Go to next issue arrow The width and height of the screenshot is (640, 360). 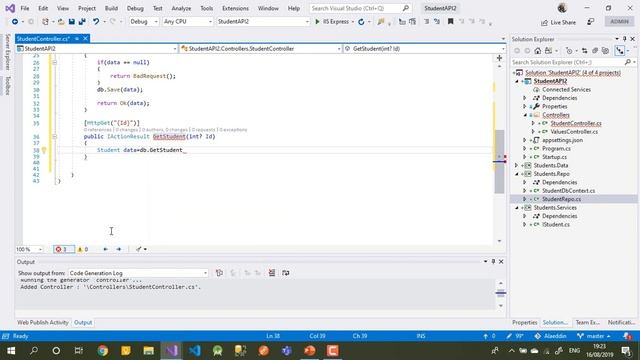click(119, 249)
